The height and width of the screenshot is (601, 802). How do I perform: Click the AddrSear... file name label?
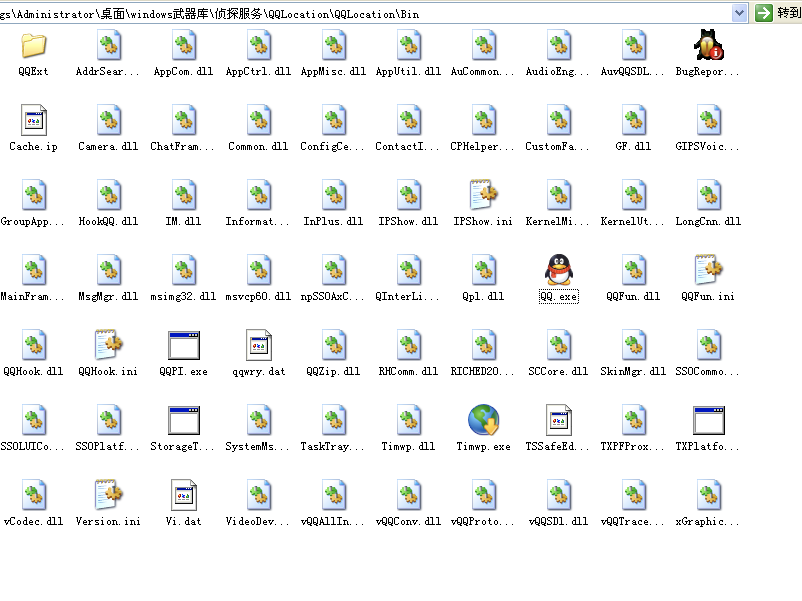point(107,72)
